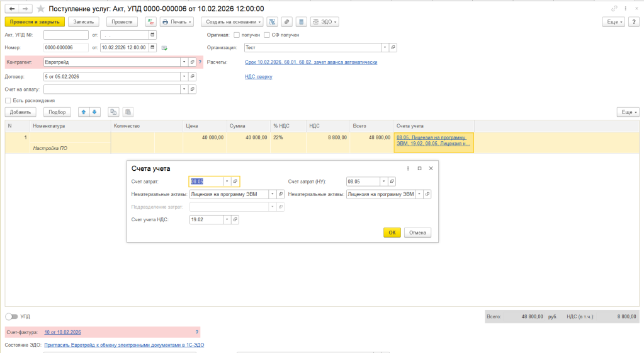The width and height of the screenshot is (644, 353).
Task: Expand the Печать dropdown menu
Action: pos(177,22)
